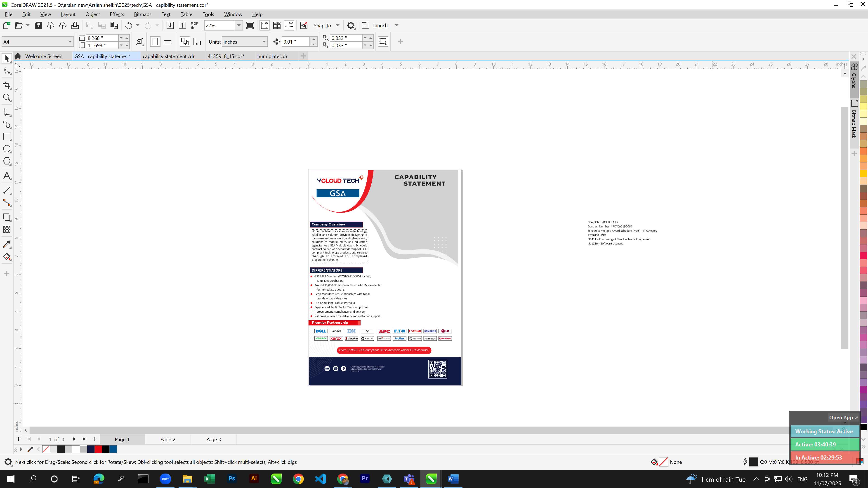Open the Effects menu
This screenshot has width=868, height=488.
click(x=117, y=14)
